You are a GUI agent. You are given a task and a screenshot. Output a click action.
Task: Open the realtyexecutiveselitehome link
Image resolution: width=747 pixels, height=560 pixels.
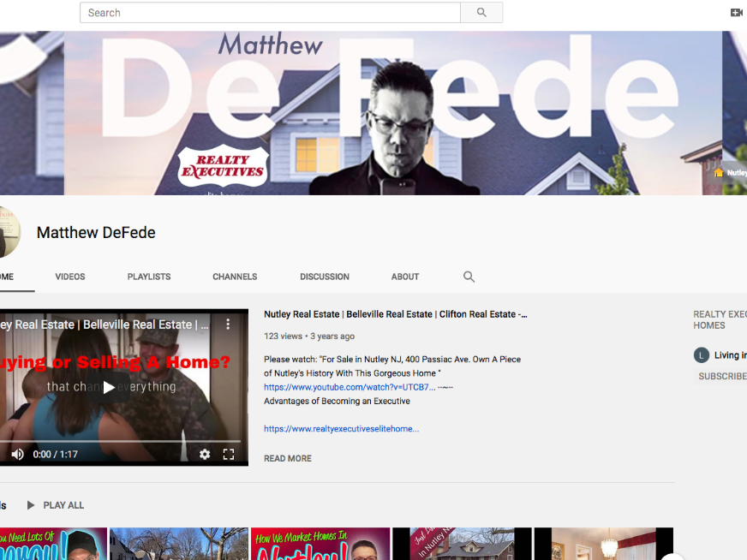[342, 429]
